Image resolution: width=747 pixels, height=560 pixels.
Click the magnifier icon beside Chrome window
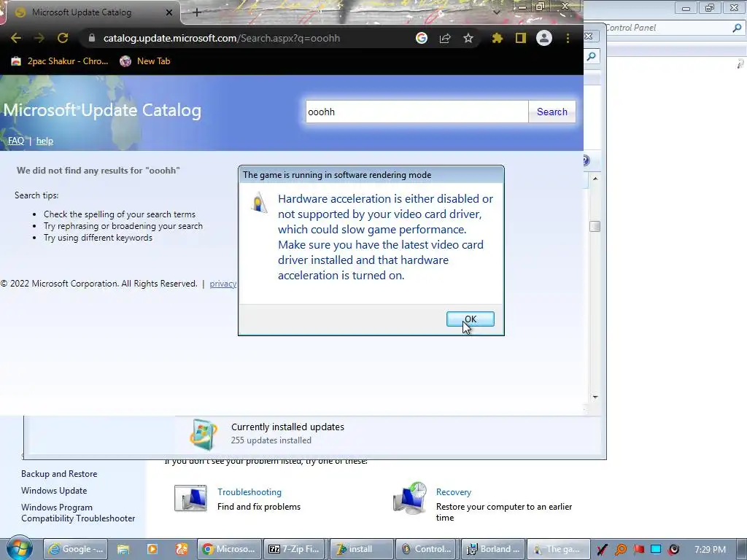(591, 57)
